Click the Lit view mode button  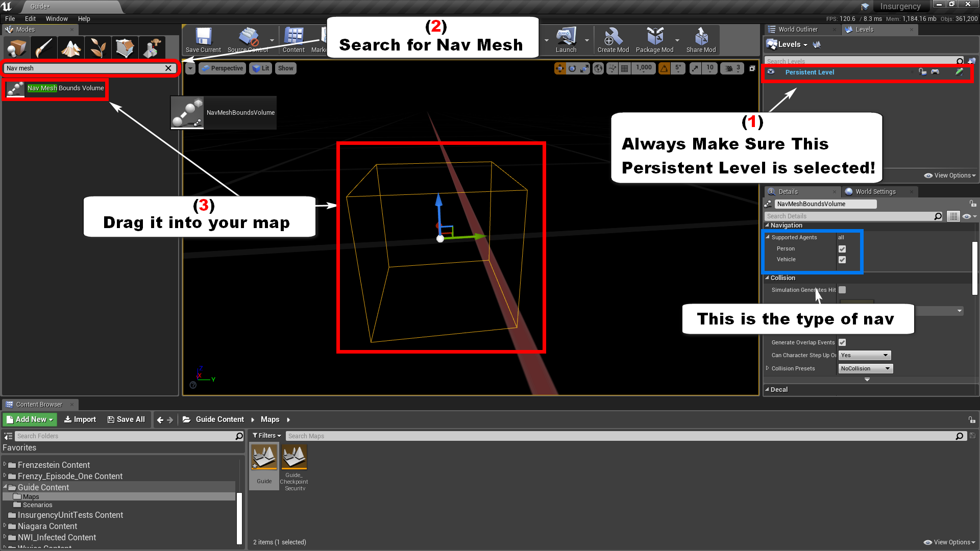261,68
